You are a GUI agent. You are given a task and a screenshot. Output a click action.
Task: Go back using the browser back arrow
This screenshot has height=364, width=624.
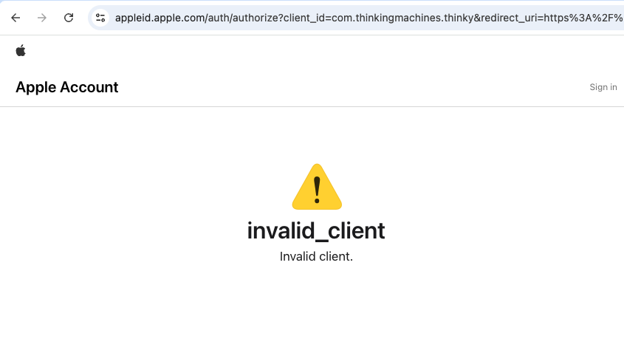point(16,18)
